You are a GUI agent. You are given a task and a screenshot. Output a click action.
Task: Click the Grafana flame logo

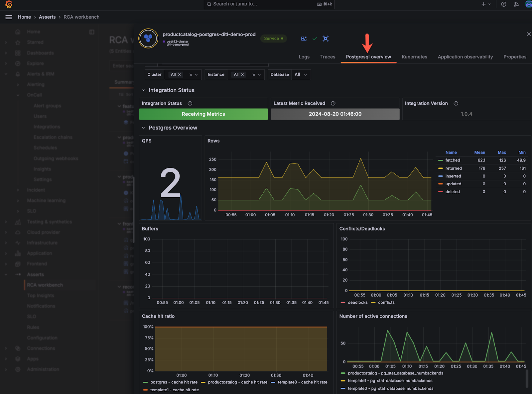tap(9, 4)
